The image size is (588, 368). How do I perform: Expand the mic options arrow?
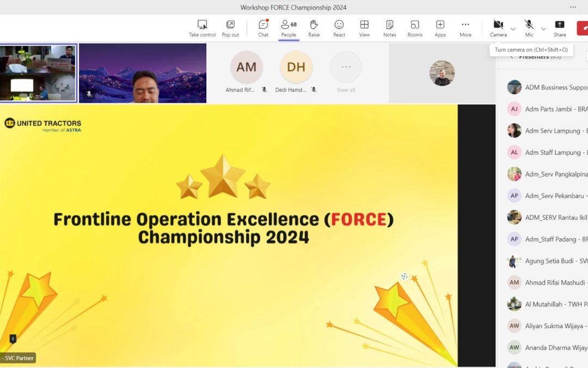pyautogui.click(x=543, y=29)
